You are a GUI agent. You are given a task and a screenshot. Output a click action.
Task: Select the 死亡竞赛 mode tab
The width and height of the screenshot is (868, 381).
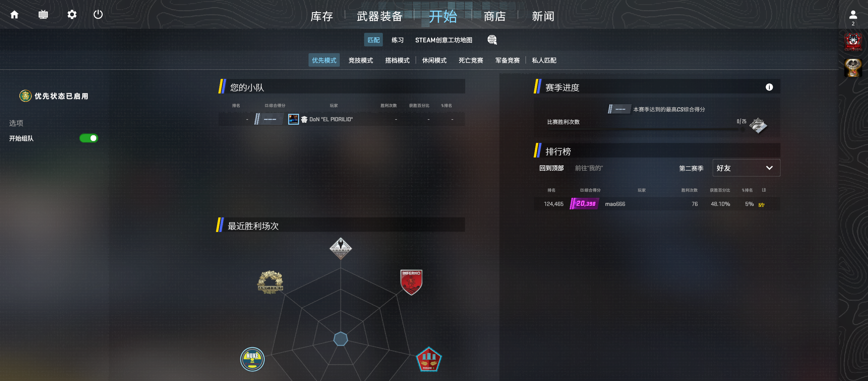pyautogui.click(x=471, y=60)
